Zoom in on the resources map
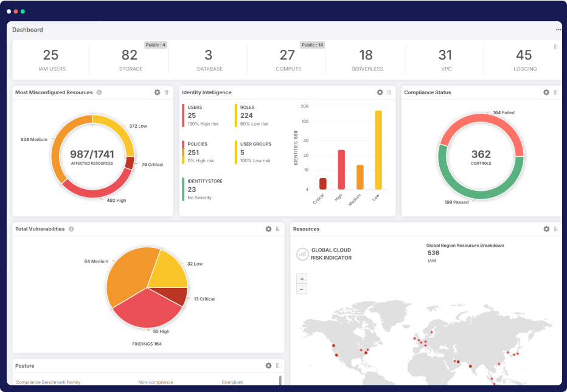Image resolution: width=567 pixels, height=392 pixels. (302, 278)
